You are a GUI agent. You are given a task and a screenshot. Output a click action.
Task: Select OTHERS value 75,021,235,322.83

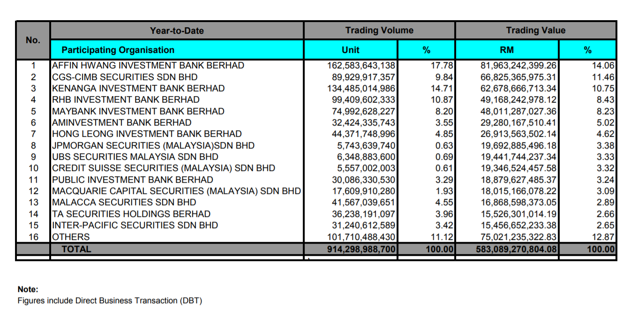(519, 237)
